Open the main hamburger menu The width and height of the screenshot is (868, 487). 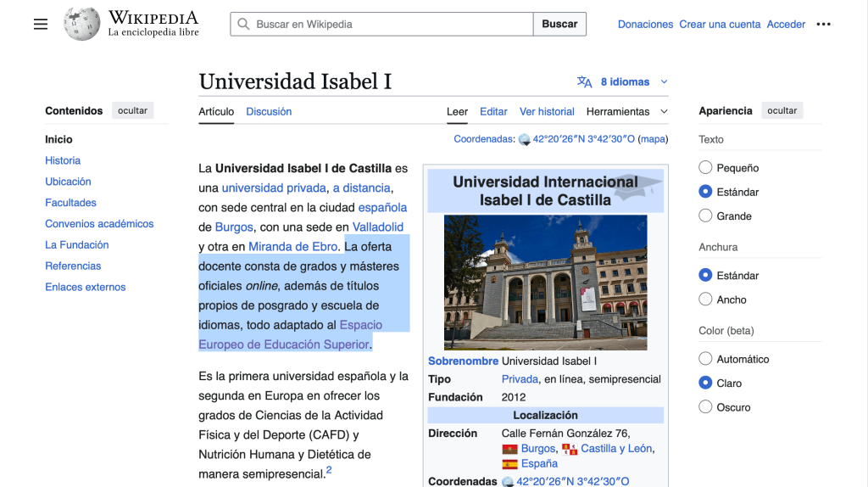pyautogui.click(x=41, y=25)
